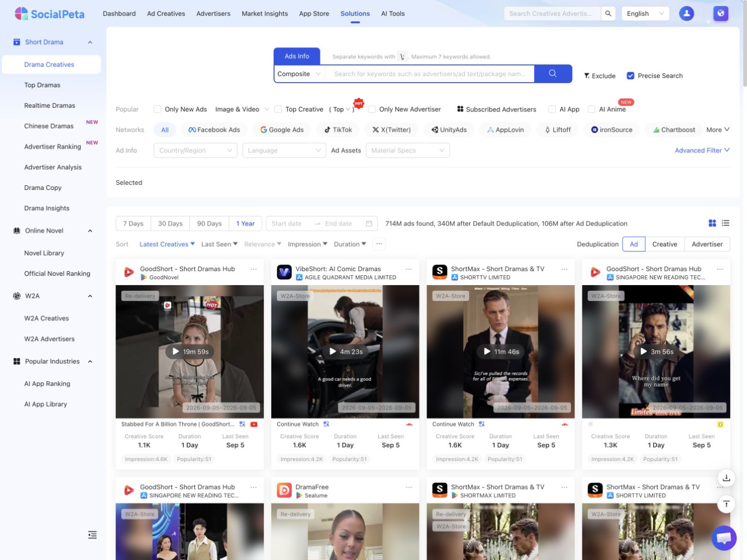Click the back-to-top arrow button
Viewport: 747px width, 560px height.
coord(726,504)
